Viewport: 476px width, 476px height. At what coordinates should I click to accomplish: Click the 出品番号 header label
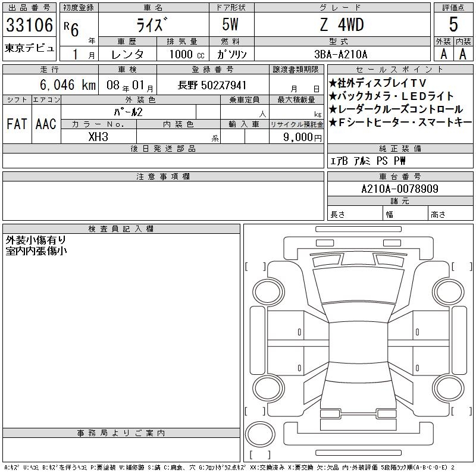click(x=29, y=8)
